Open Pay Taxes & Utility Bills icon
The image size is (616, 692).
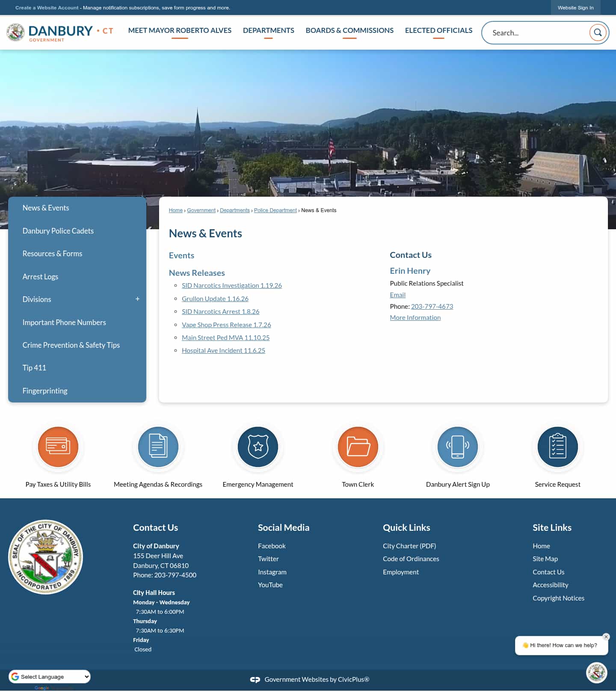(58, 447)
